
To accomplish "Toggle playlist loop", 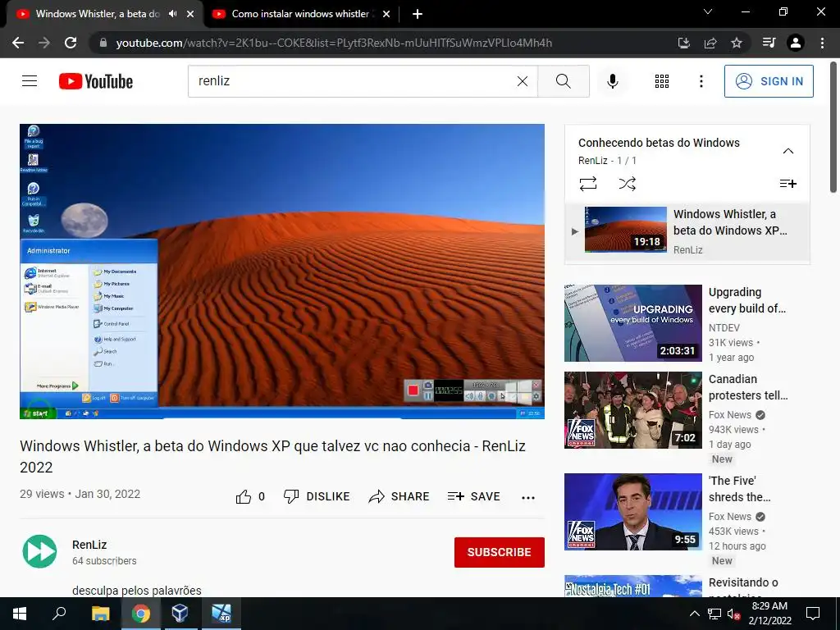I will (x=587, y=184).
